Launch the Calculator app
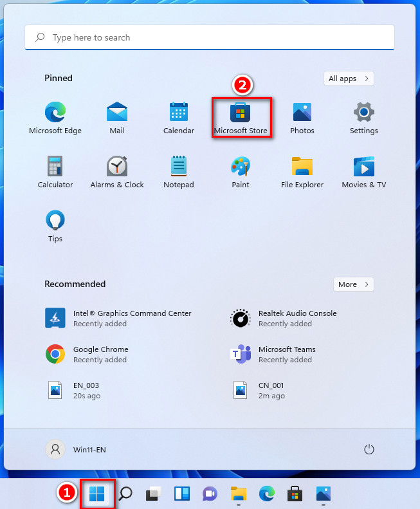420x509 pixels. [55, 172]
